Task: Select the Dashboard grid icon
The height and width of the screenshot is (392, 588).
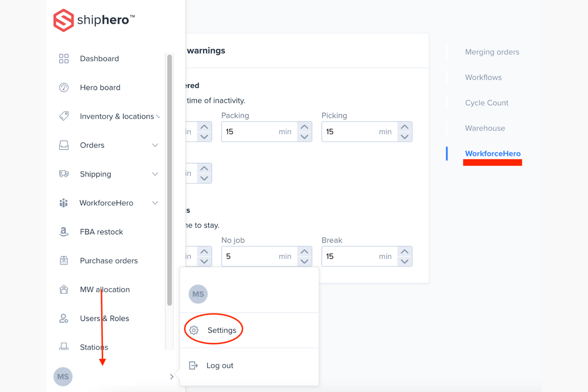Action: point(64,58)
